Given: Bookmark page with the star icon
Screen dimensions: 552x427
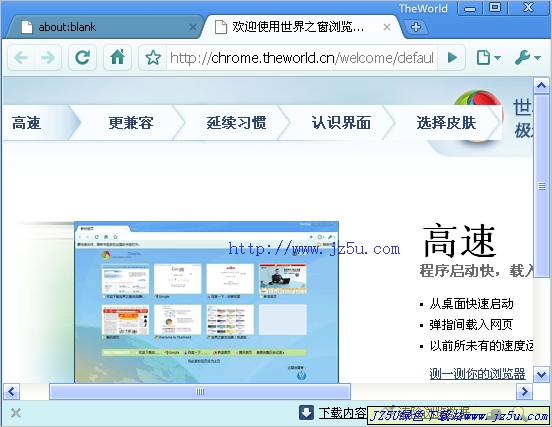Looking at the screenshot, I should coord(153,57).
